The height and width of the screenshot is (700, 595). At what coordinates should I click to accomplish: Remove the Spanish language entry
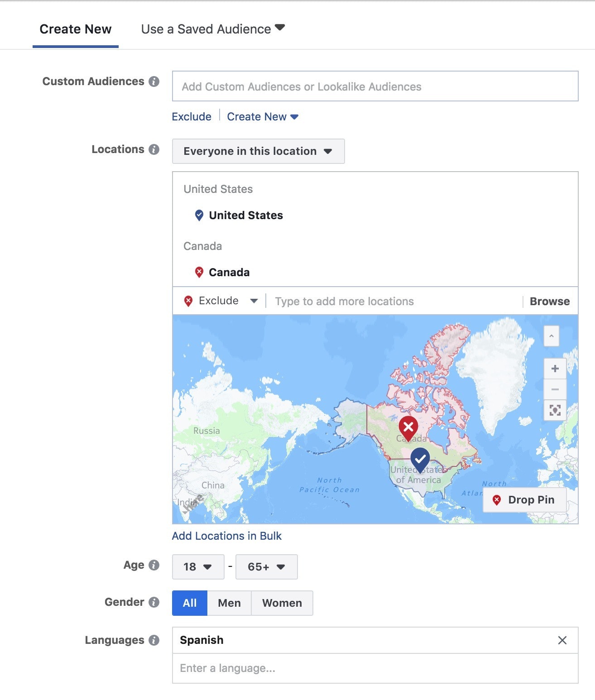(x=562, y=640)
